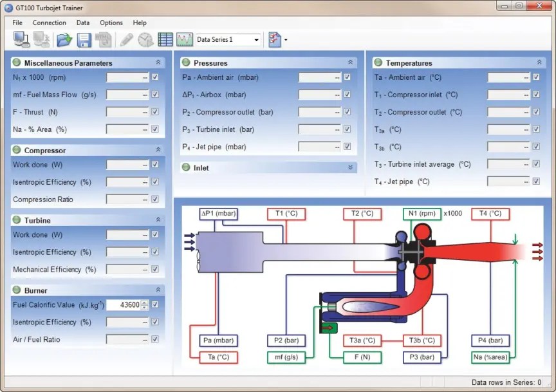Toggle the P4 - Jet pipe checkbox
This screenshot has height=392, width=556.
point(347,147)
